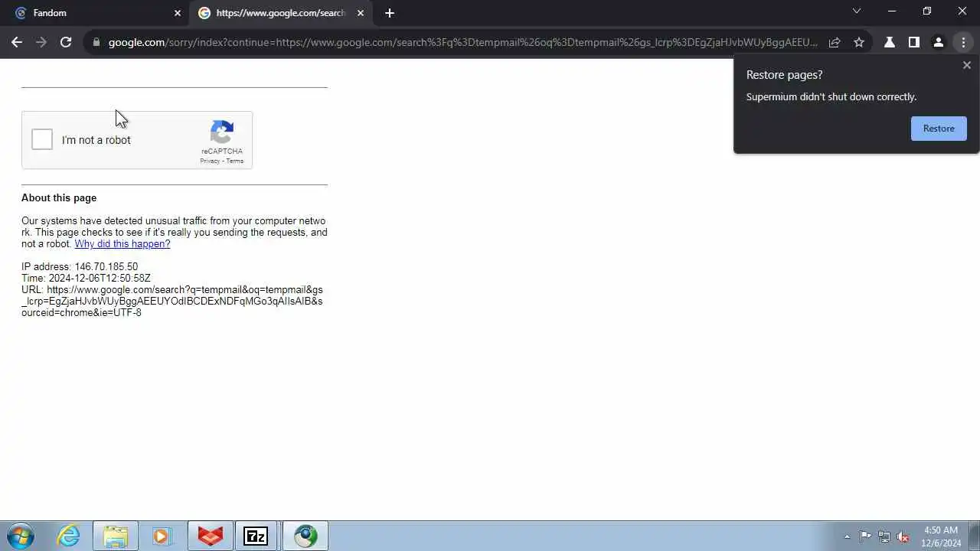Open the network tray icon
The image size is (980, 551).
[884, 536]
